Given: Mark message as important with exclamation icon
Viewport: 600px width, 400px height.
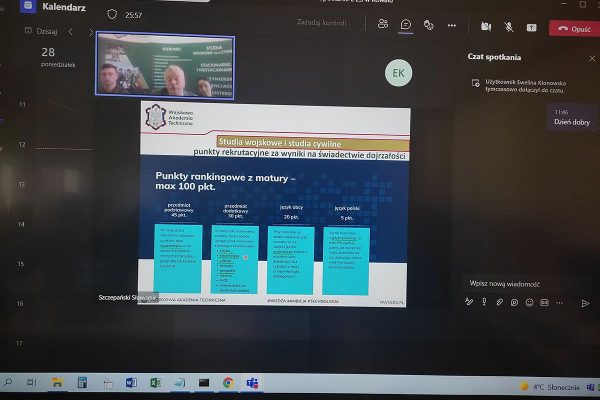Looking at the screenshot, I should [484, 301].
